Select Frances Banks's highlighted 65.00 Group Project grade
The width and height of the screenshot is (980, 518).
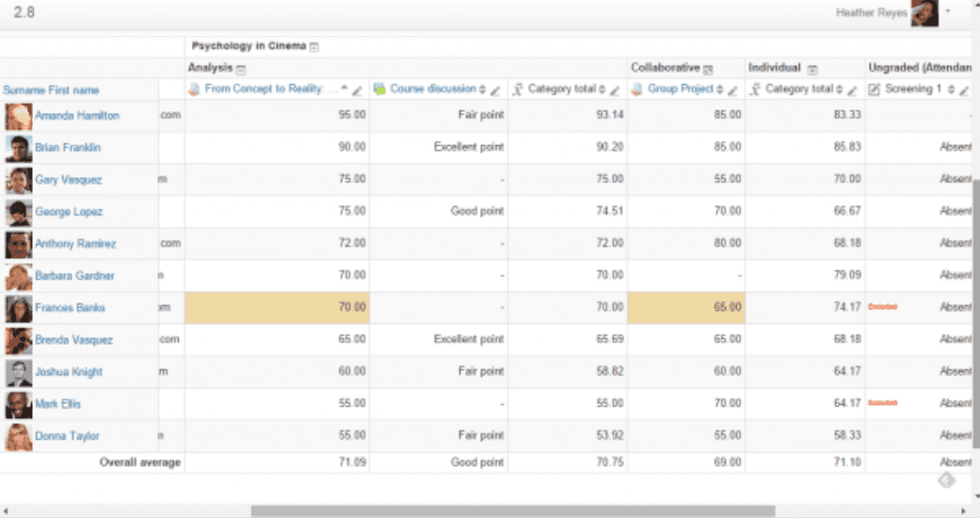point(686,308)
